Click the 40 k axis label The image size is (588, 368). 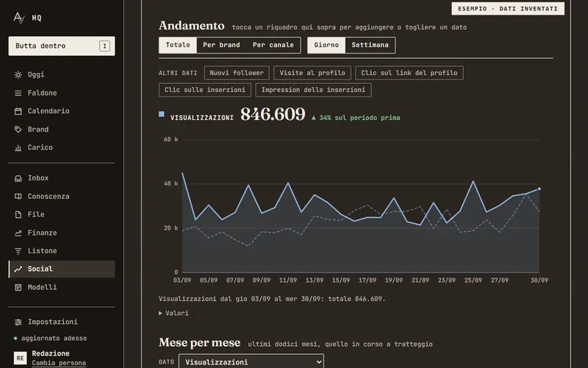pos(171,183)
